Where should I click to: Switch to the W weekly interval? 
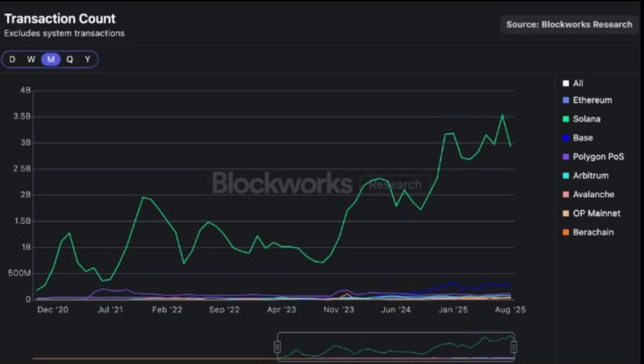[x=30, y=58]
